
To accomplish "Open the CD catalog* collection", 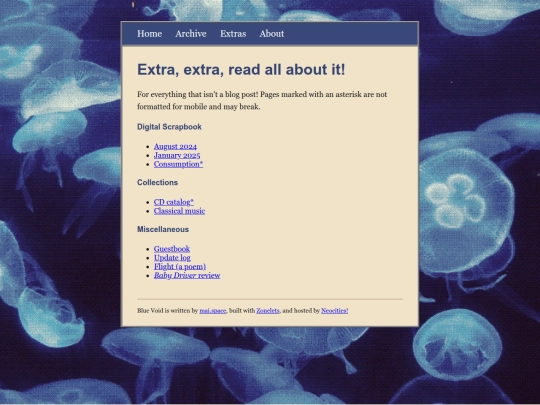I will coord(174,202).
